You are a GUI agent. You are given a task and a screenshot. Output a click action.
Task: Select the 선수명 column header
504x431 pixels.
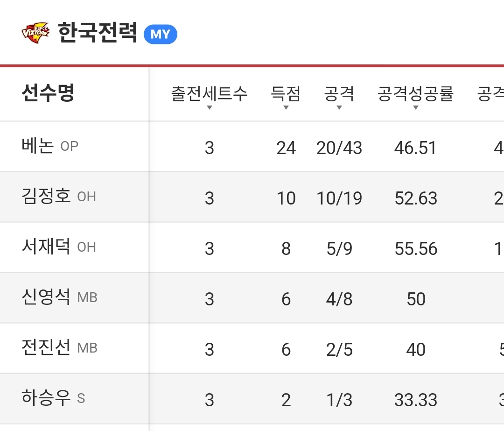pos(48,93)
